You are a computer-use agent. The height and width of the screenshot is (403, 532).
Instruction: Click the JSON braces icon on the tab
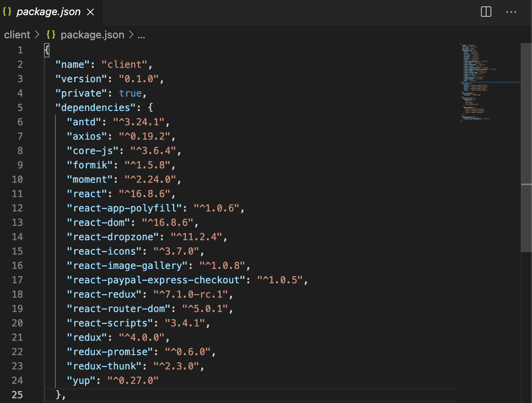tap(7, 12)
